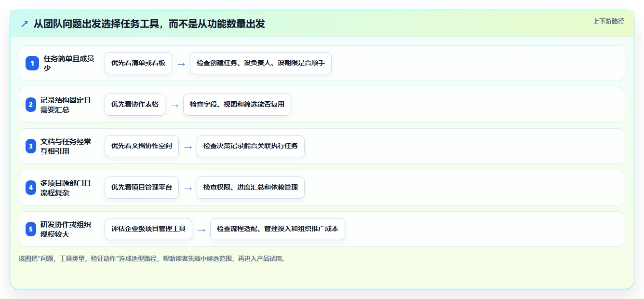Screen dimensions: 644x299
Task: Click the text 多项目跨部门且流程复杂
Action: pyautogui.click(x=66, y=188)
